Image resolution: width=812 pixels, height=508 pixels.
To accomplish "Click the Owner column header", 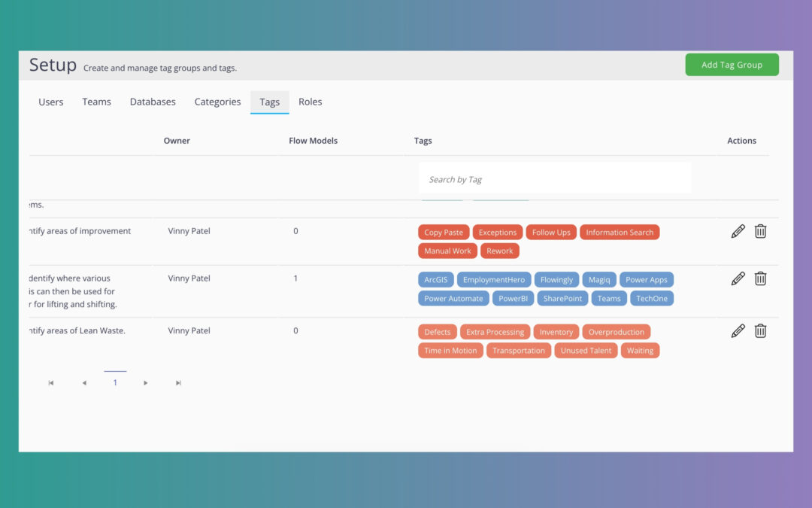I will point(177,141).
